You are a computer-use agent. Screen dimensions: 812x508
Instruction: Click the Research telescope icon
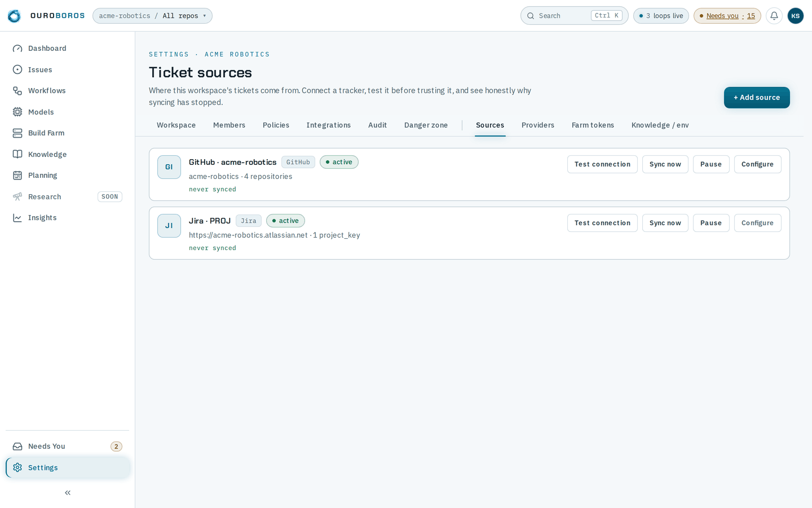(x=17, y=196)
